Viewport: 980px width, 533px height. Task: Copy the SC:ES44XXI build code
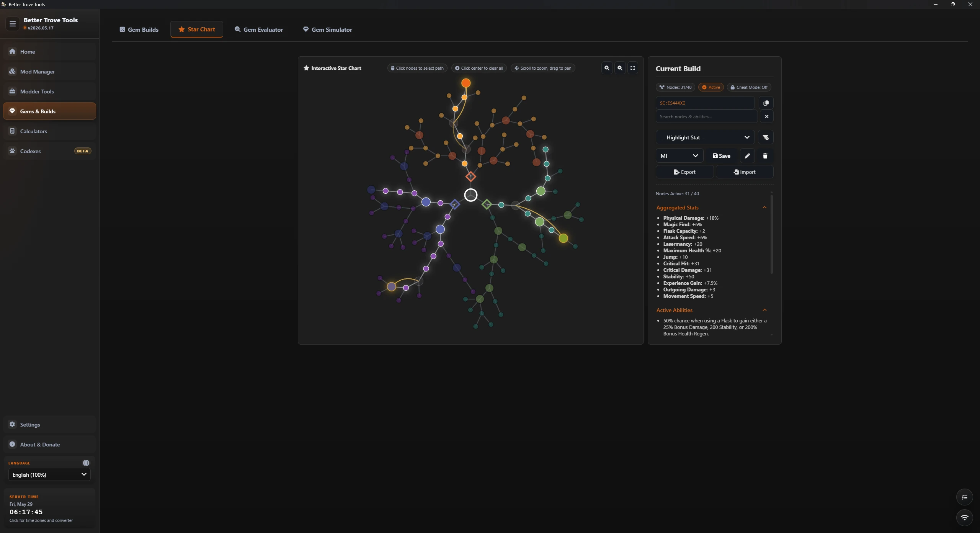(x=766, y=103)
